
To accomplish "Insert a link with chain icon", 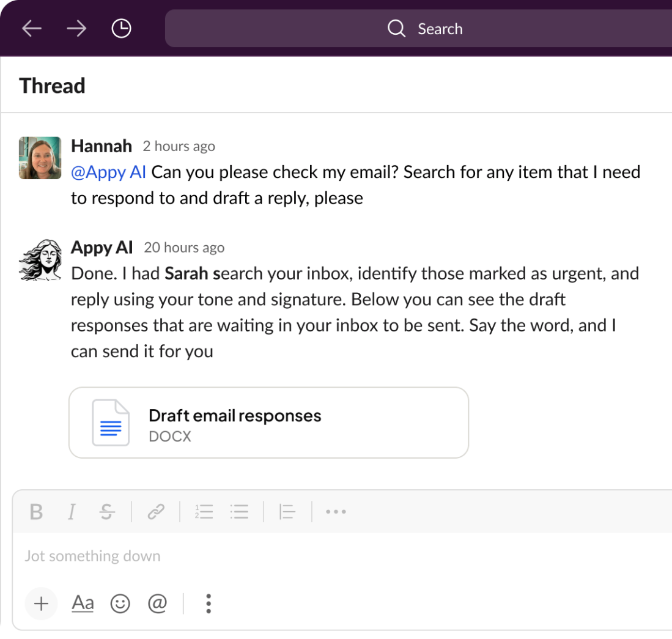I will (156, 512).
